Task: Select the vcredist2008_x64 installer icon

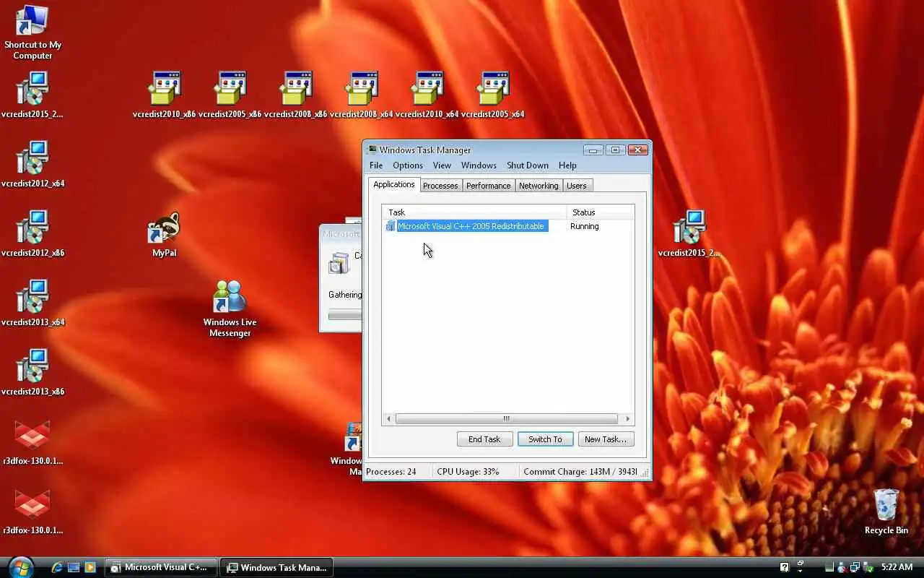Action: pos(361,95)
